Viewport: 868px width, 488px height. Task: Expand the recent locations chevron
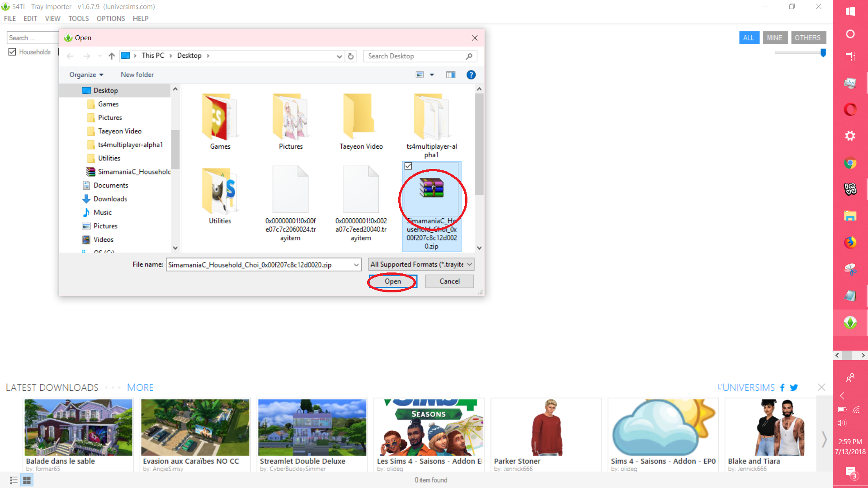click(100, 56)
